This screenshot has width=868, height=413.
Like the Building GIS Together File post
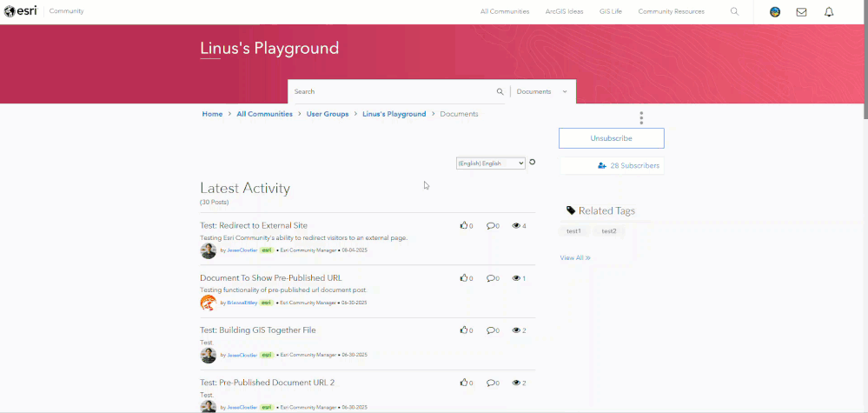click(x=464, y=330)
